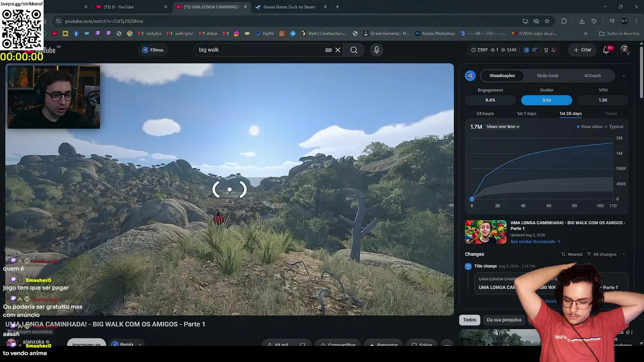
Task: Select the 'Da sua pesquisa' chip
Action: click(504, 320)
